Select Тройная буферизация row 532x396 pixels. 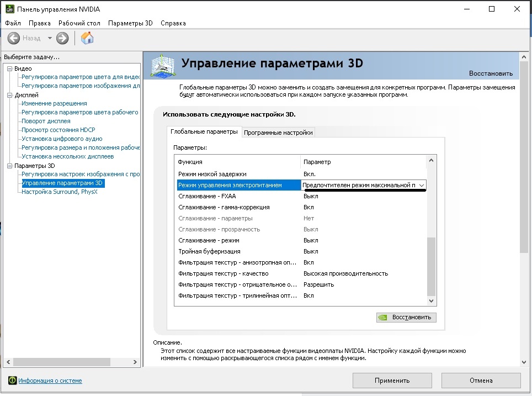tap(301, 251)
